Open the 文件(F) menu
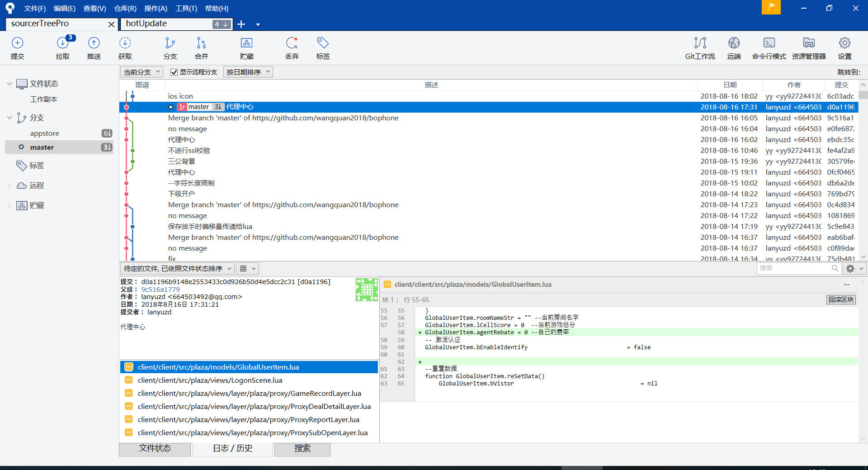 [x=35, y=8]
